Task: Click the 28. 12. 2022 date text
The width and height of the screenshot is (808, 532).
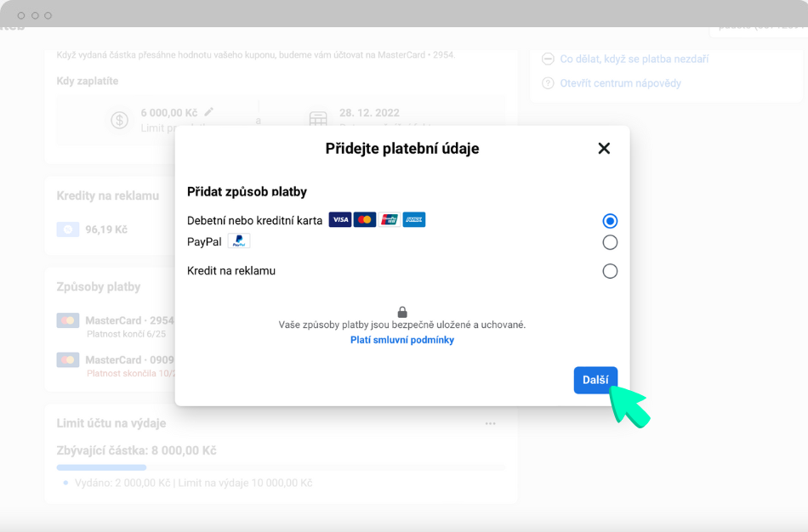Action: [369, 113]
